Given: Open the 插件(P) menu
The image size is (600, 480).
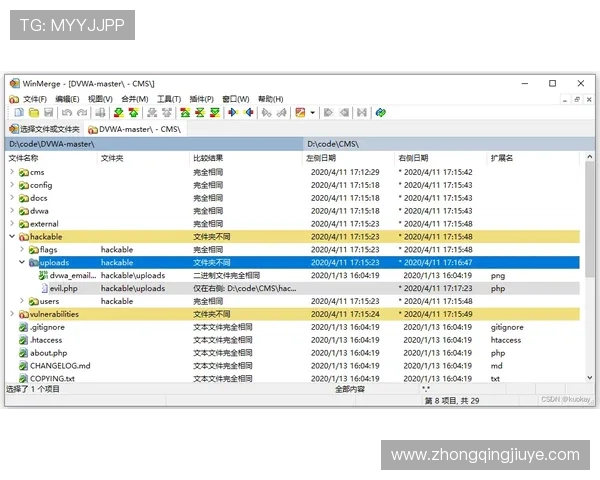Looking at the screenshot, I should pyautogui.click(x=201, y=99).
